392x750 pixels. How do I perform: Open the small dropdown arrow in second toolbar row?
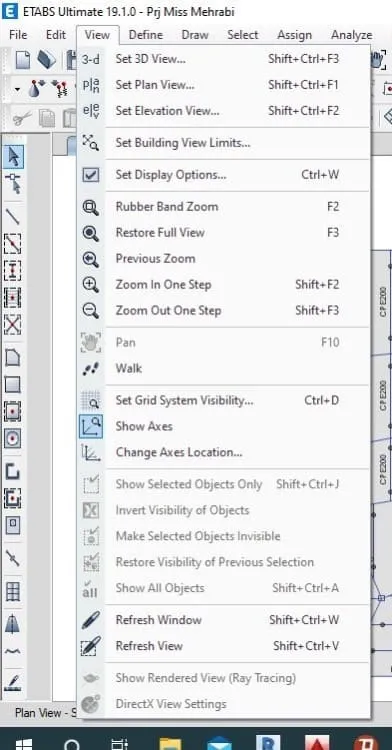(x=17, y=89)
